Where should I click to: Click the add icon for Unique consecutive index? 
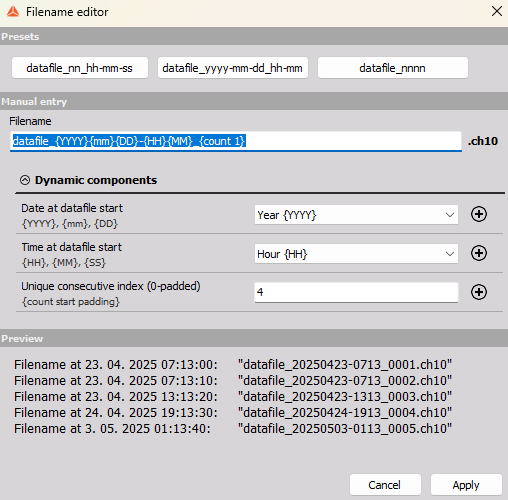tap(479, 292)
